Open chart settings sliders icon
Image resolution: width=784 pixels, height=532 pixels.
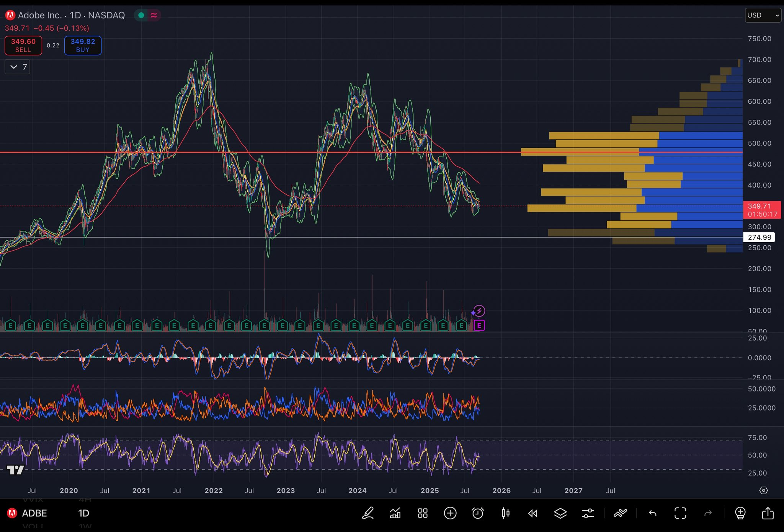pos(588,513)
